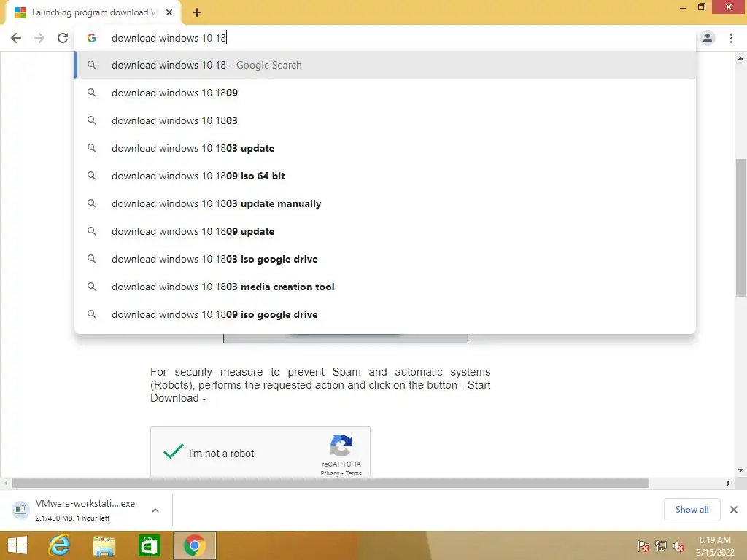Click the page scroll-down arrow
The width and height of the screenshot is (747, 560).
pyautogui.click(x=740, y=470)
